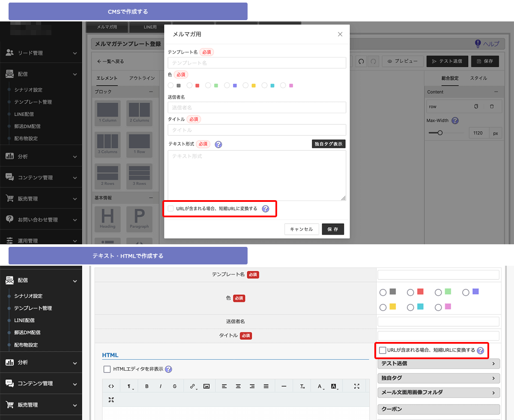This screenshot has height=420, width=514.
Task: Open source code view icon in HTML editor
Action: [111, 386]
